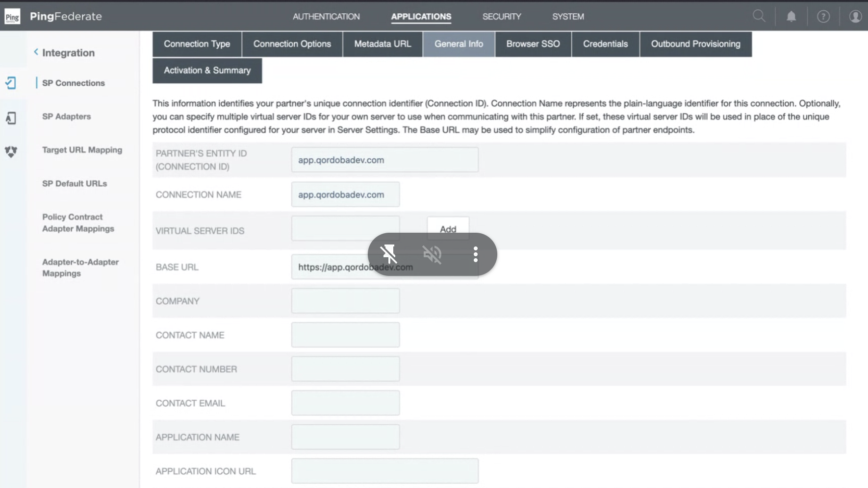The height and width of the screenshot is (488, 868).
Task: Select the General Info tab
Action: coord(459,44)
